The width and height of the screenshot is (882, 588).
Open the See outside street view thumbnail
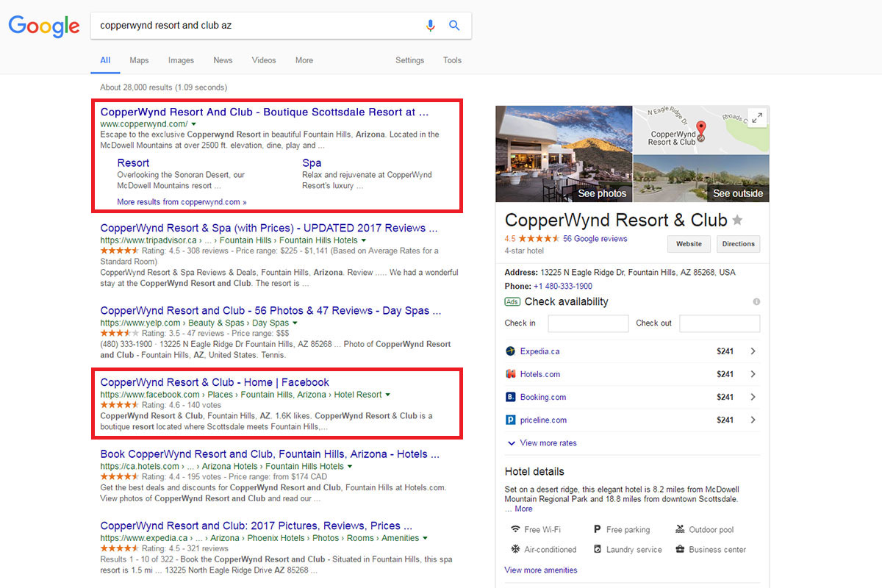click(x=701, y=179)
